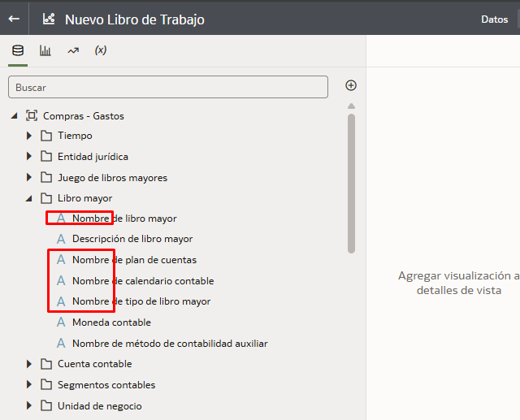Expand the Tiempo folder
This screenshot has width=520, height=420.
pos(29,136)
